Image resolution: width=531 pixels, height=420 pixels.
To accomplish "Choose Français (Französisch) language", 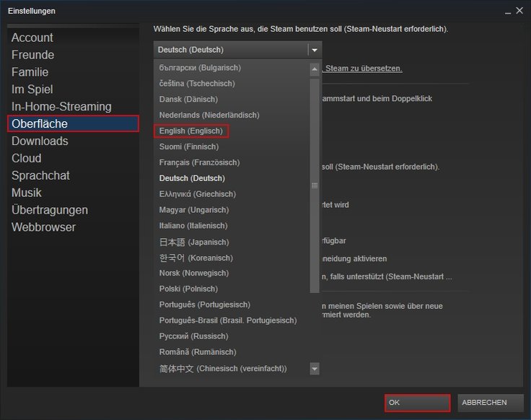I will [232, 162].
